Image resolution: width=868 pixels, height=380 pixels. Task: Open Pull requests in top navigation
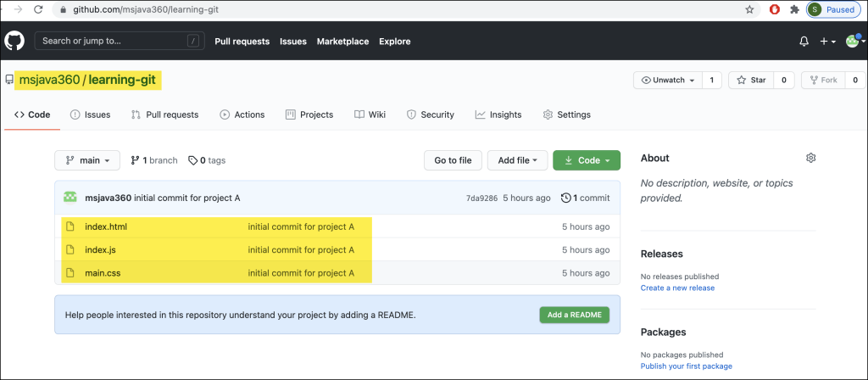(242, 42)
